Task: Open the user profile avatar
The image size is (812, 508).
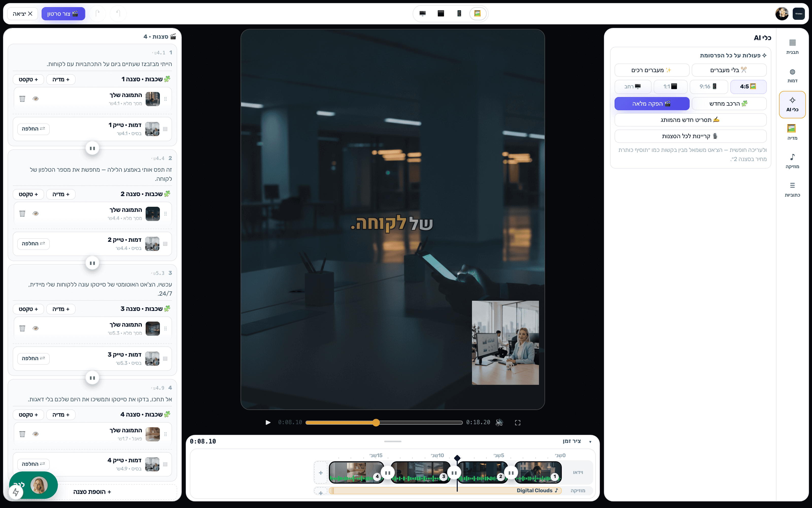Action: pos(782,13)
